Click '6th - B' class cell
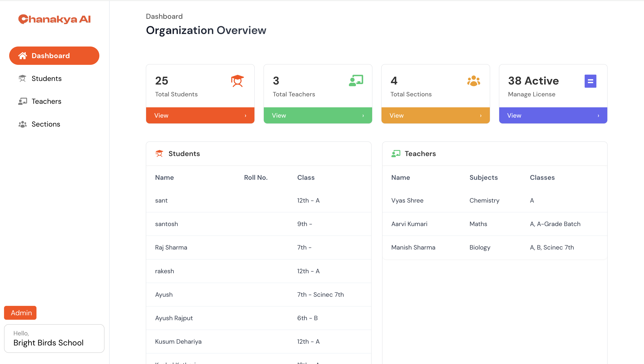This screenshot has width=644, height=364. click(307, 318)
